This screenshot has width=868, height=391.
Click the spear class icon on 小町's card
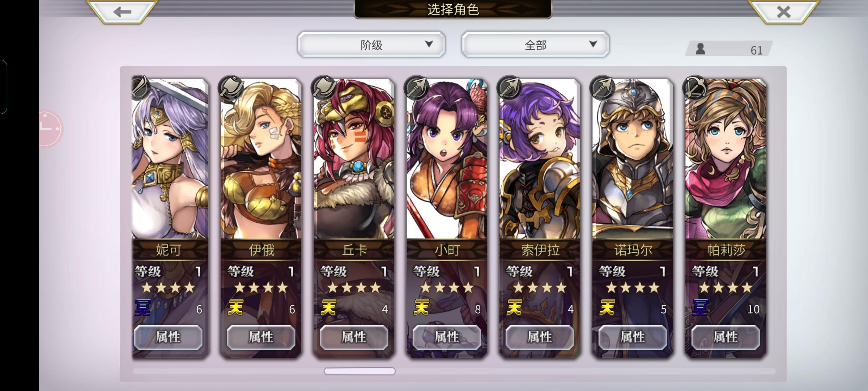coord(417,88)
